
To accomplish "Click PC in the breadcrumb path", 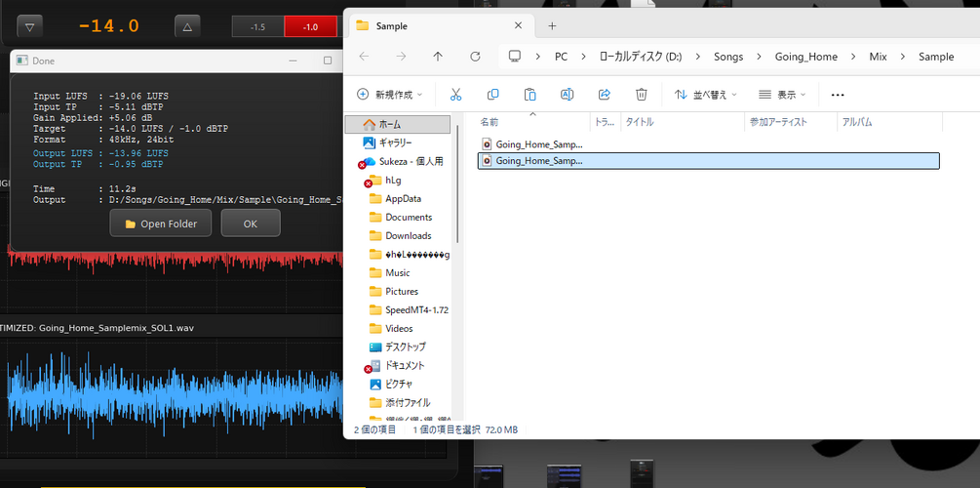I will click(562, 57).
